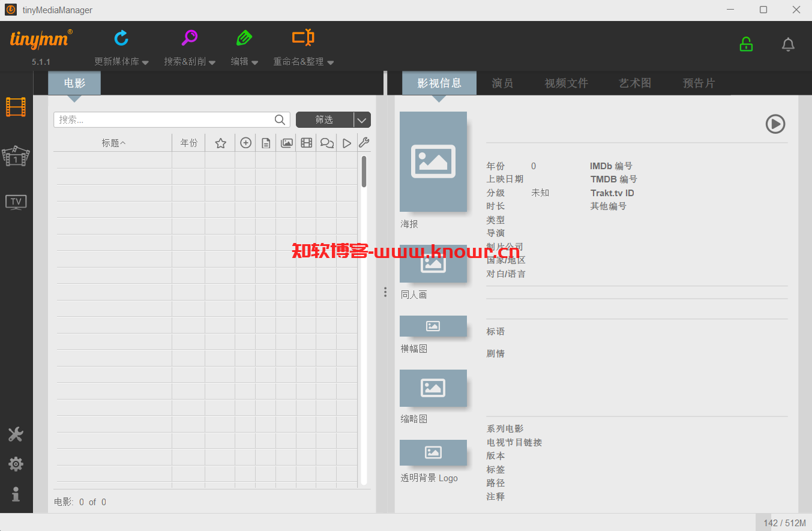
Task: Switch to the 视频文件 tab
Action: (x=566, y=83)
